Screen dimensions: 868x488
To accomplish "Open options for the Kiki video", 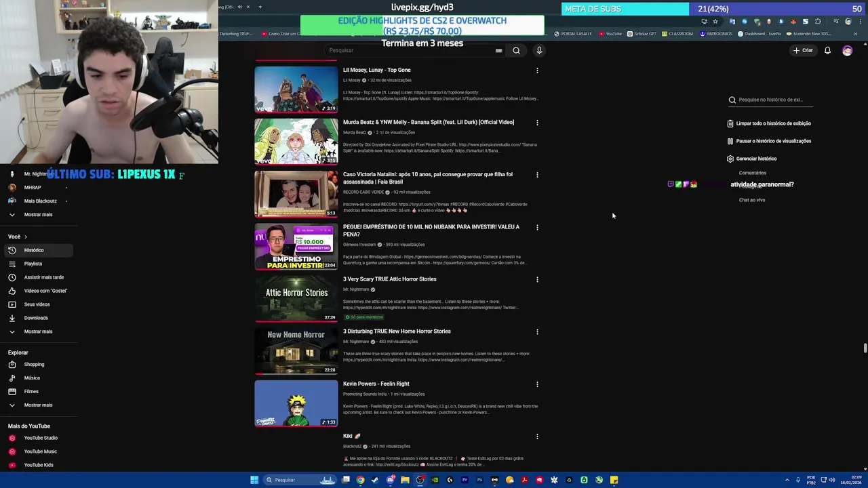I will pos(537,436).
